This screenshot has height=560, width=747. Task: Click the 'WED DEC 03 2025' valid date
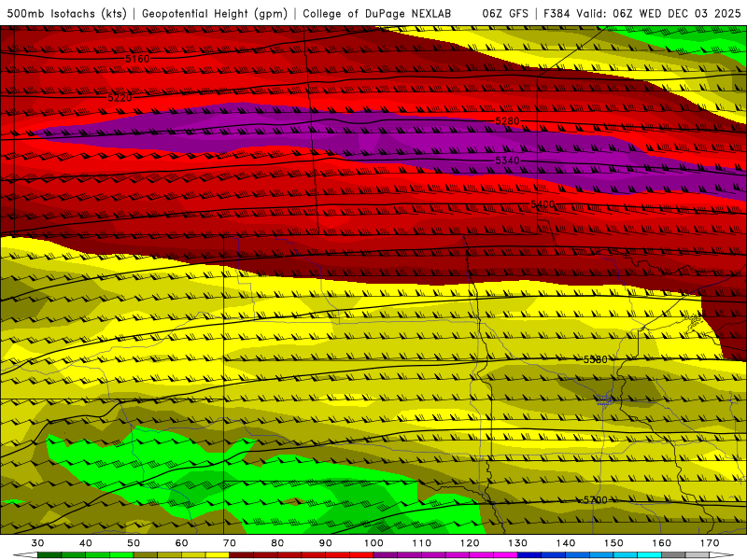click(x=690, y=14)
